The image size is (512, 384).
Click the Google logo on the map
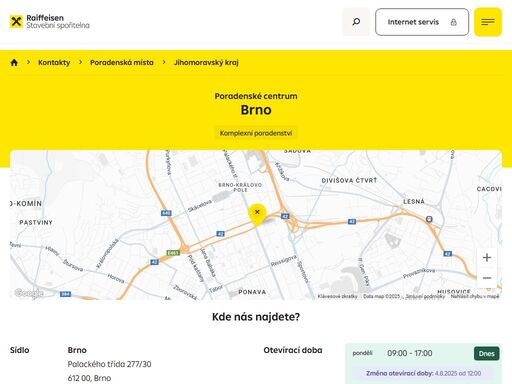coord(29,293)
